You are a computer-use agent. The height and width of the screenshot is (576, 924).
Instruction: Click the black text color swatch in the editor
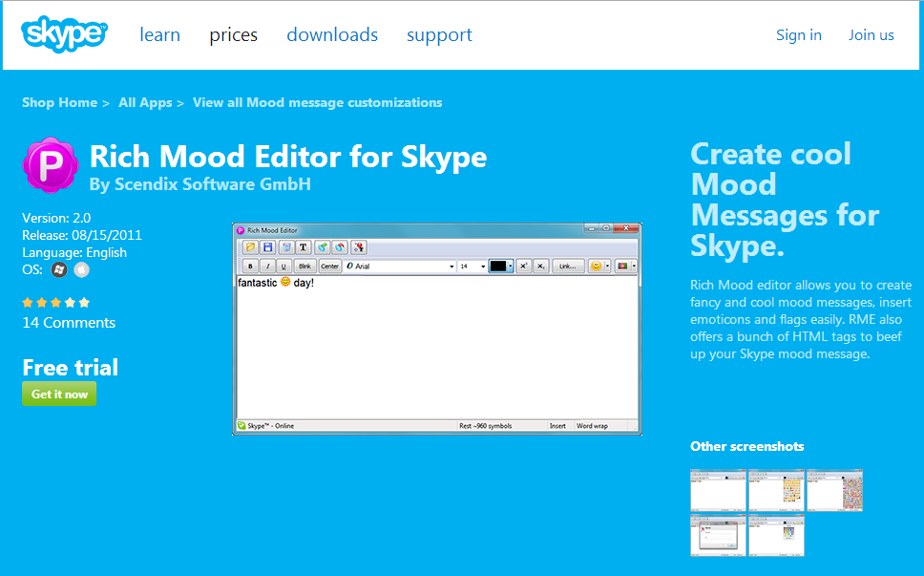(498, 267)
